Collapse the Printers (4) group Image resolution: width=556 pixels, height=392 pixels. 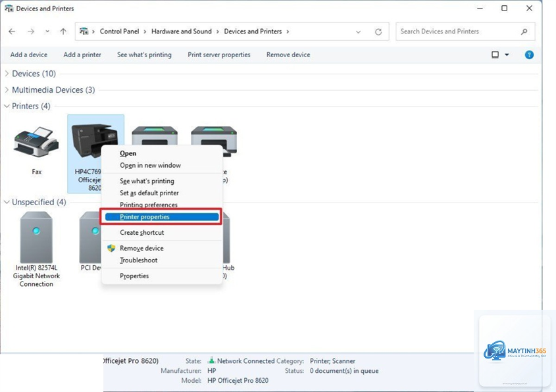(7, 106)
